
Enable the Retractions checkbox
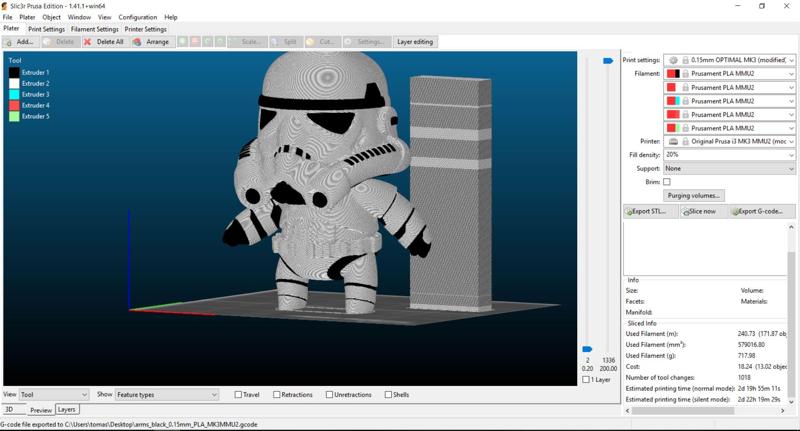pyautogui.click(x=277, y=395)
